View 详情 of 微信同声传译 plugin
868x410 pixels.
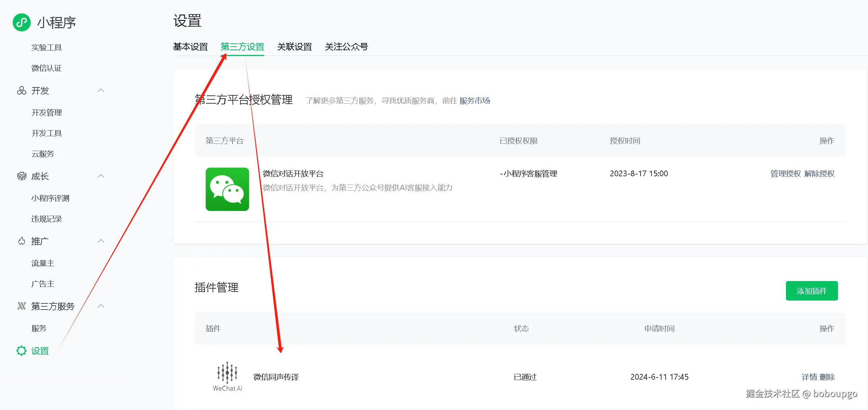click(x=809, y=377)
